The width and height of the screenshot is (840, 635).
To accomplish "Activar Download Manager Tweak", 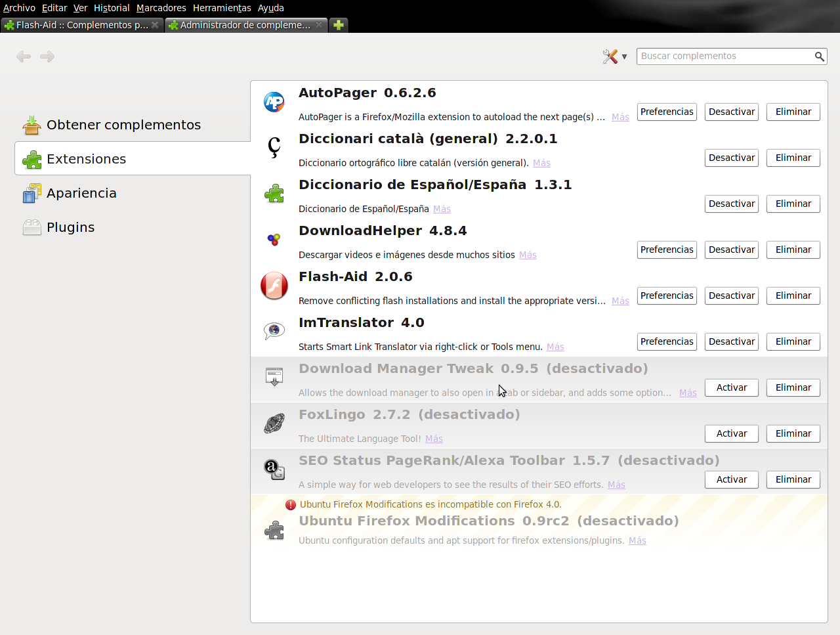I will 732,387.
